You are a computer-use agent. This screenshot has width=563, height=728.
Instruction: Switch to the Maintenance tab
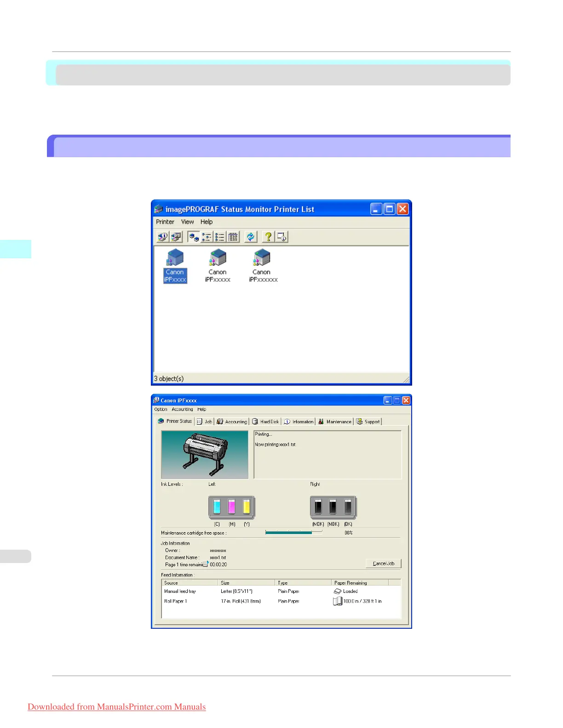pos(335,421)
